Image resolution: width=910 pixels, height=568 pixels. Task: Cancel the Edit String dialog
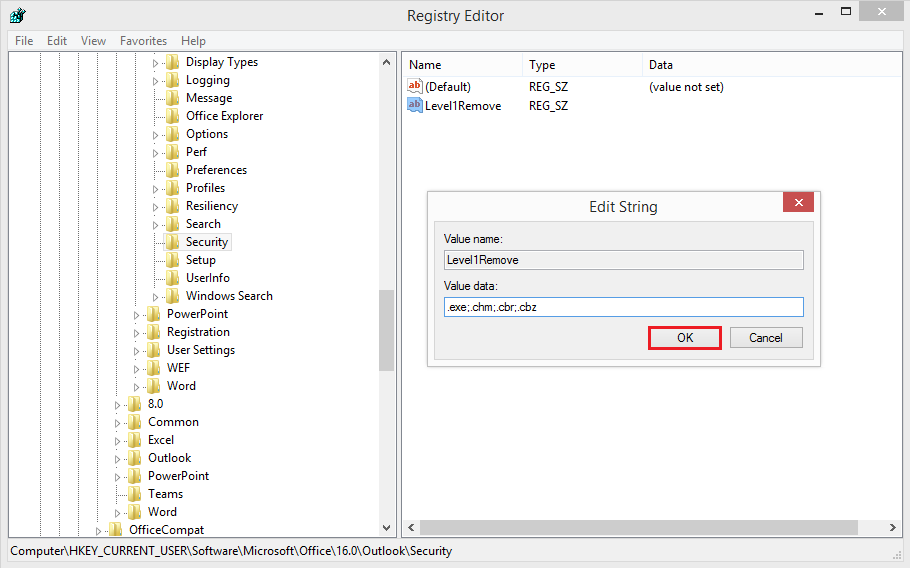point(766,338)
